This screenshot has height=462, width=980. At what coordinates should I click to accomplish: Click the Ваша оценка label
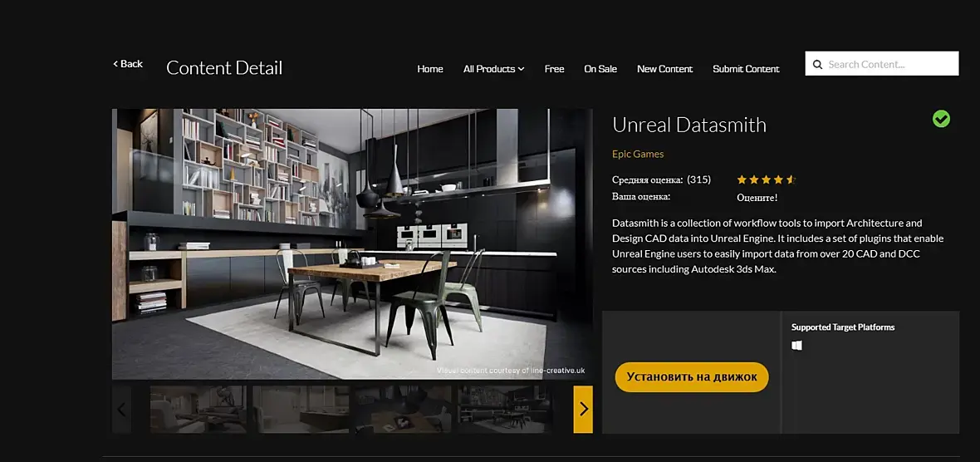[641, 197]
